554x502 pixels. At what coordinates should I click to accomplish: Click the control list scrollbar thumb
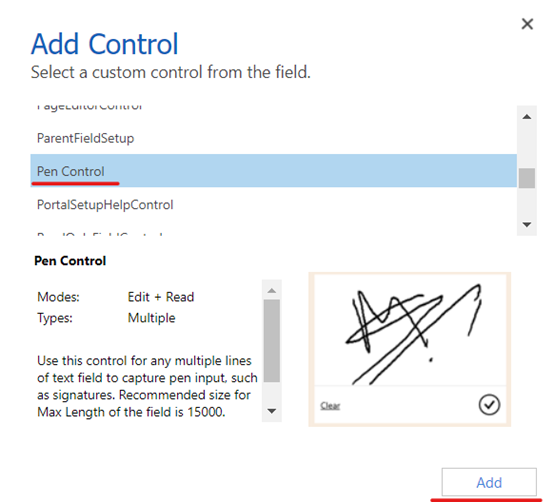[x=527, y=178]
